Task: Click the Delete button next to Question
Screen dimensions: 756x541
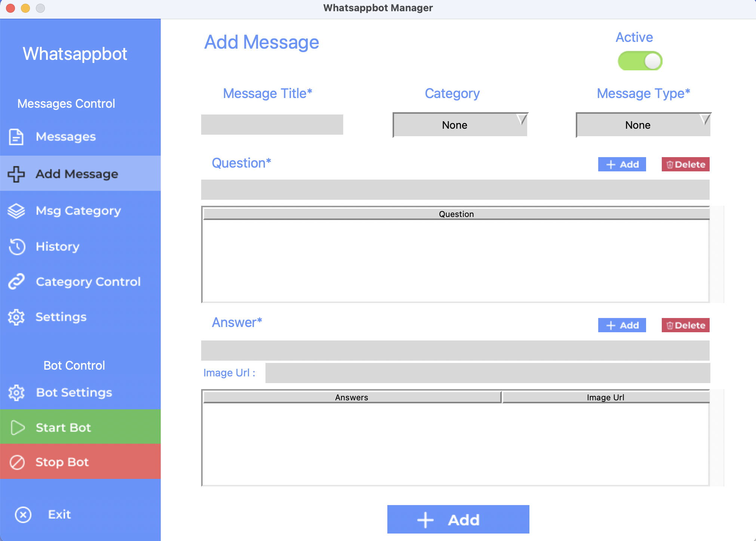Action: [x=686, y=164]
